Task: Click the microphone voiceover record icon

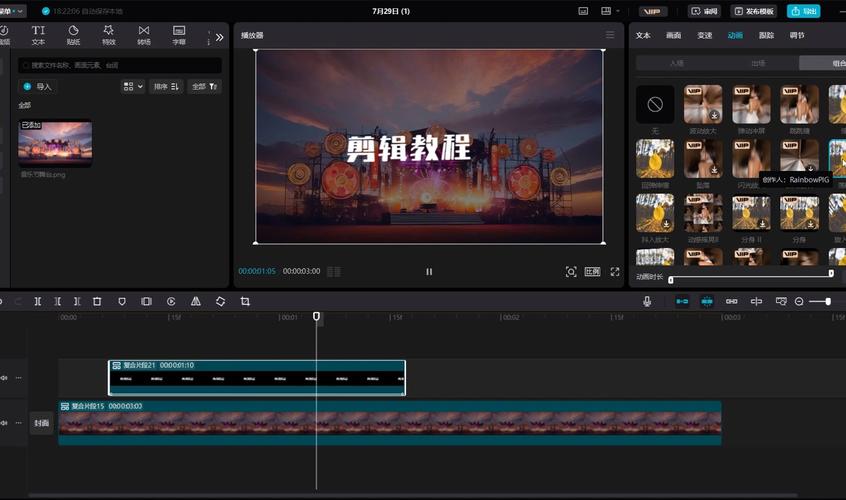Action: (647, 302)
